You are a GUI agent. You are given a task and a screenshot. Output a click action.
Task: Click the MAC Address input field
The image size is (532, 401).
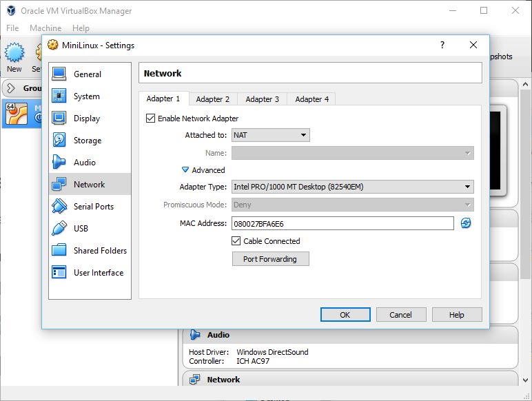(x=342, y=223)
